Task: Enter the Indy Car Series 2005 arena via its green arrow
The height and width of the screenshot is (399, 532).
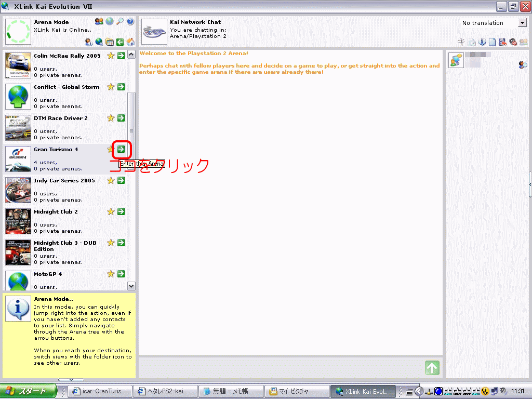Action: [x=121, y=180]
